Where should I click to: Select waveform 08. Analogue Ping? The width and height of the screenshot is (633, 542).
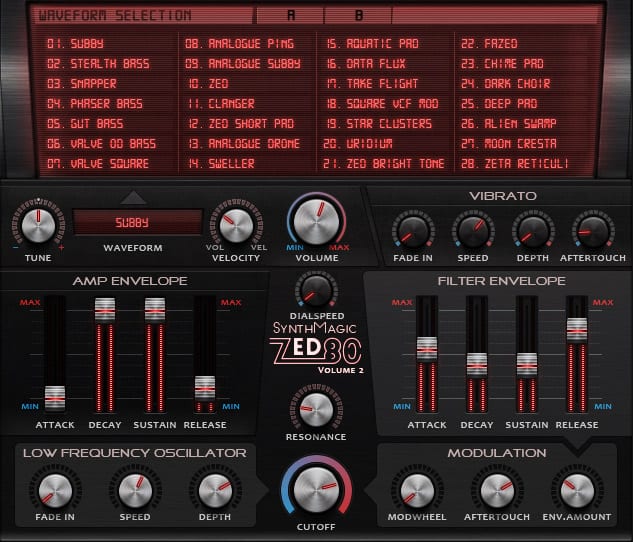239,44
